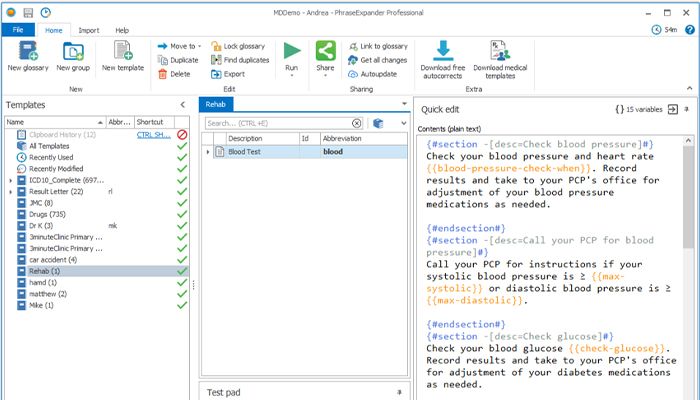Sort templates by Name column
This screenshot has height=400, width=700.
point(55,122)
